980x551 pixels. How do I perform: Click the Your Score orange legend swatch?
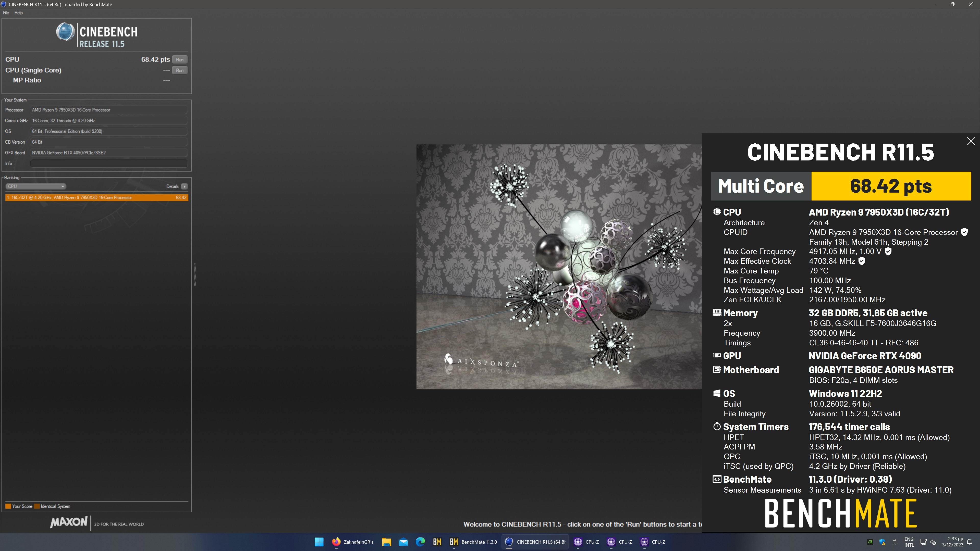point(8,506)
